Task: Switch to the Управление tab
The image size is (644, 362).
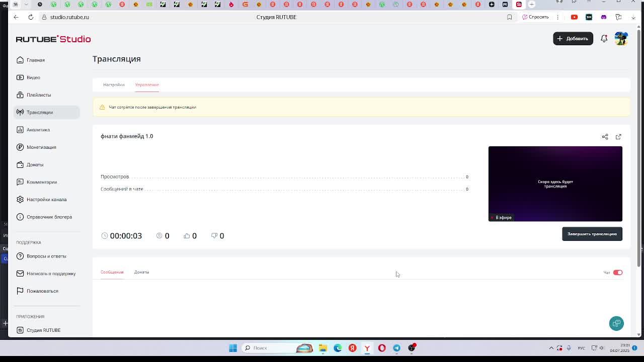Action: click(x=147, y=84)
